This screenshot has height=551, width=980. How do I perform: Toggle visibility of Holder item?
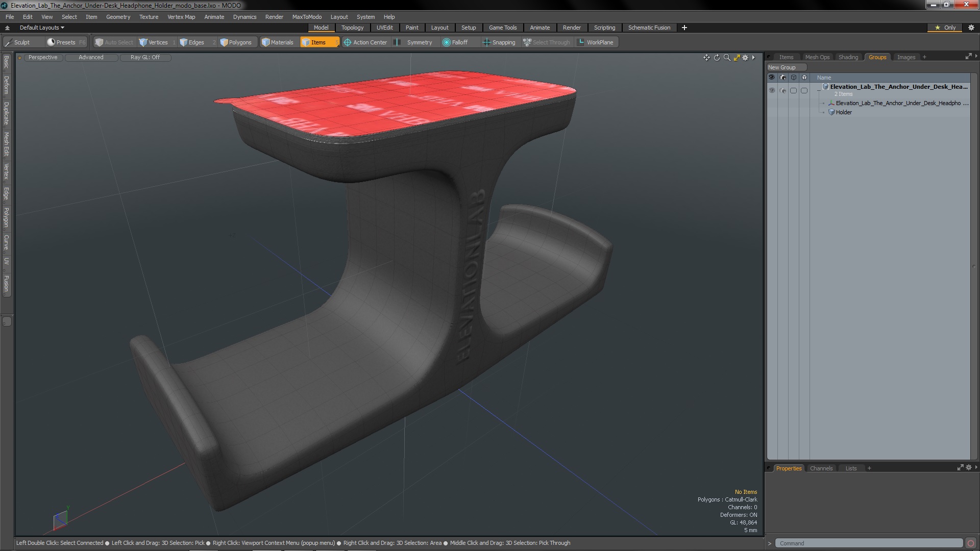click(x=772, y=112)
